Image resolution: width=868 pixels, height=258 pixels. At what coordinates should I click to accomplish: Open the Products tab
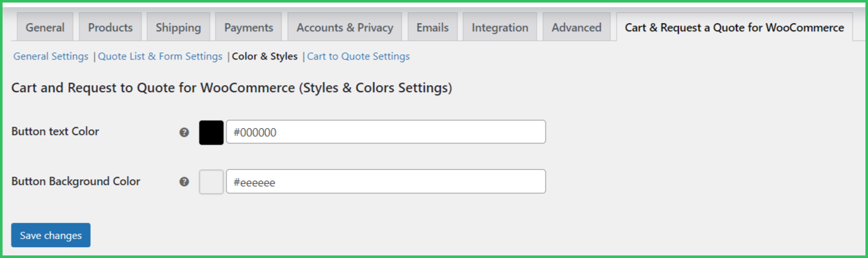110,28
